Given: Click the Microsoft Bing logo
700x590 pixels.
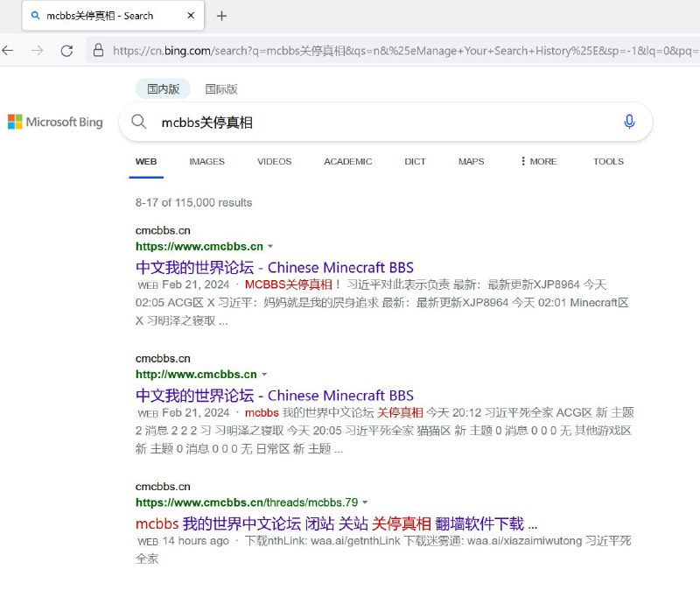Looking at the screenshot, I should click(x=55, y=123).
